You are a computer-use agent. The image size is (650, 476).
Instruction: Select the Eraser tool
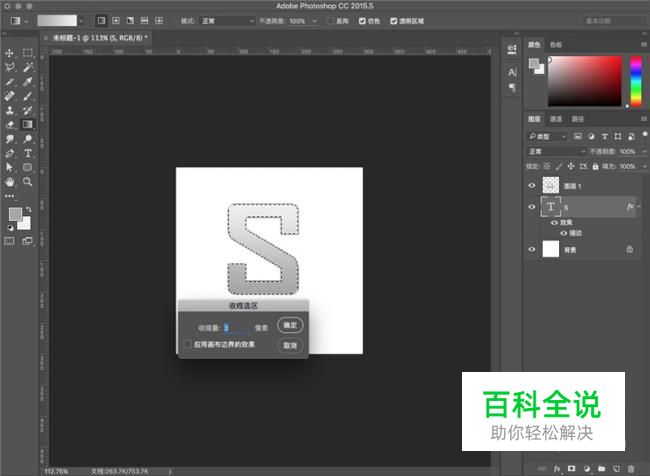pos(9,124)
